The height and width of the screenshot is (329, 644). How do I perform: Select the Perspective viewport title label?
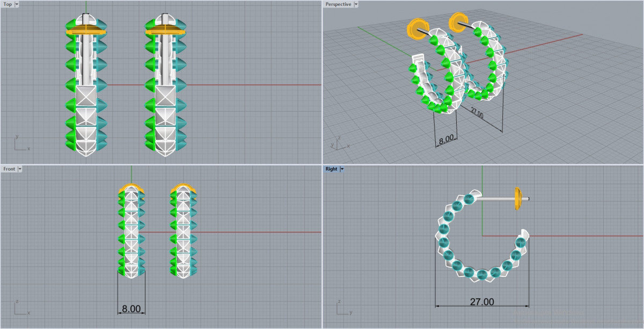click(338, 4)
